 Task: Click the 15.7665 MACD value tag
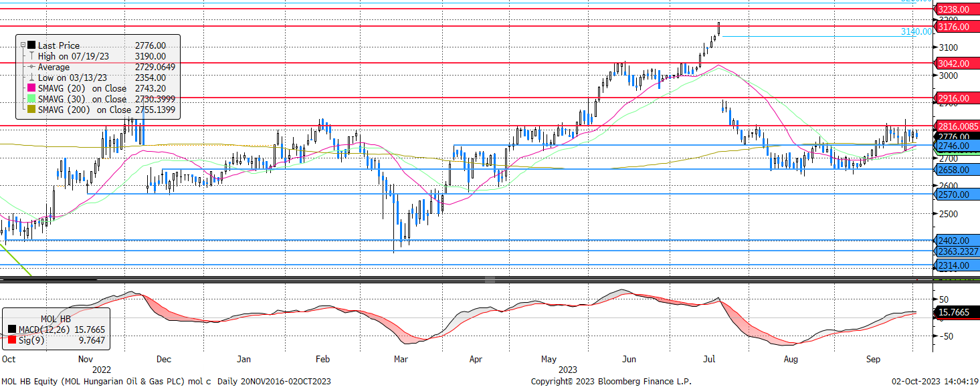[955, 312]
